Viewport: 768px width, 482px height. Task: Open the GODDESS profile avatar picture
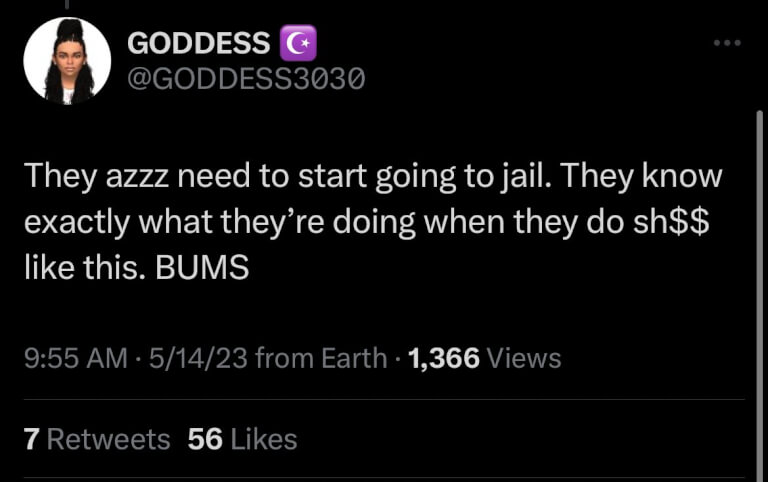coord(67,61)
